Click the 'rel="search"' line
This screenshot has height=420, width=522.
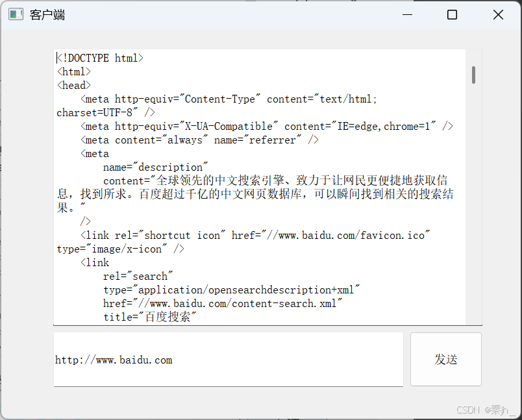(138, 277)
